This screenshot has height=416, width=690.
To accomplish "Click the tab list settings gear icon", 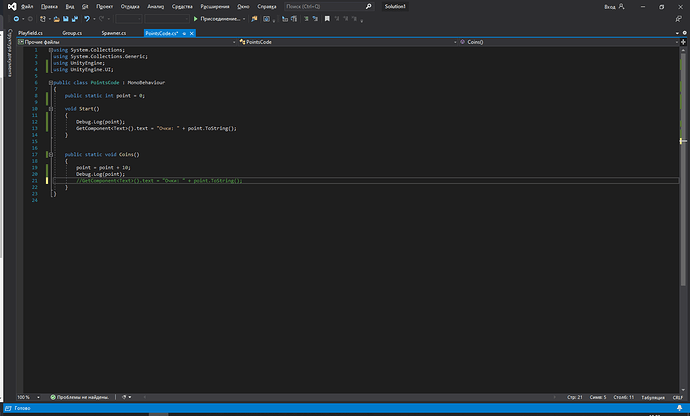I will coord(684,33).
